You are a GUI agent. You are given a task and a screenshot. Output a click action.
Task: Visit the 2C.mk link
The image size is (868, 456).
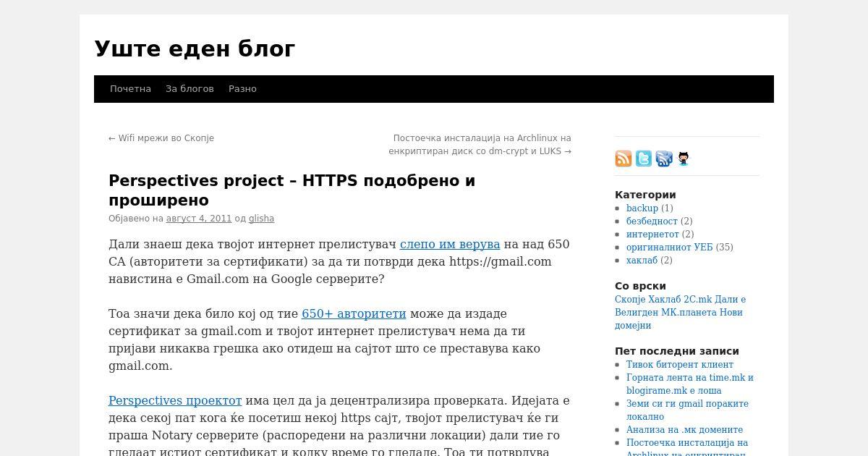pos(699,300)
